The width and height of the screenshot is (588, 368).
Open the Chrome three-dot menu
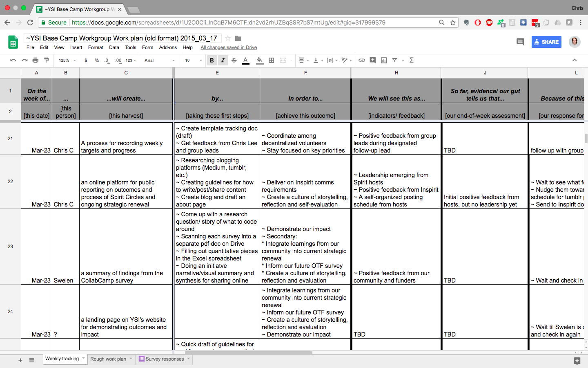pyautogui.click(x=581, y=22)
